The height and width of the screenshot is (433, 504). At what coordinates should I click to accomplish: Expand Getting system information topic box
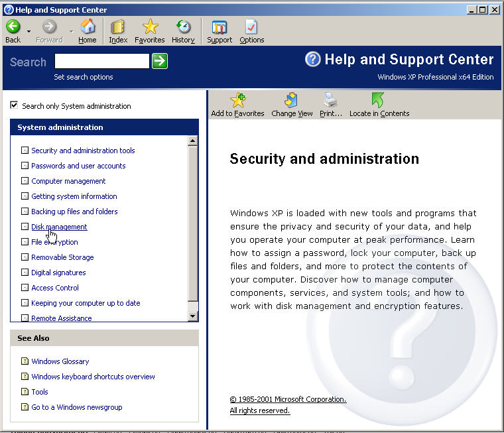pos(25,196)
